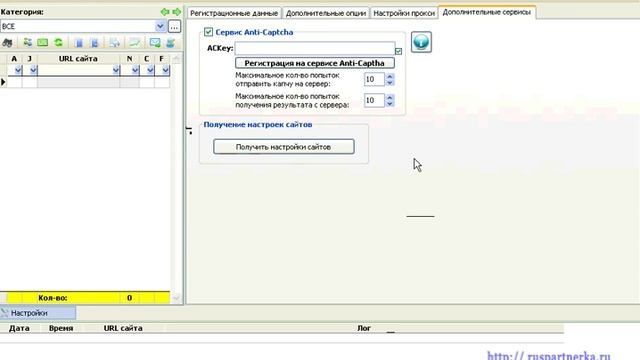This screenshot has height=360, width=640.
Task: Click the green rectangle toolbar icon
Action: tap(42, 42)
